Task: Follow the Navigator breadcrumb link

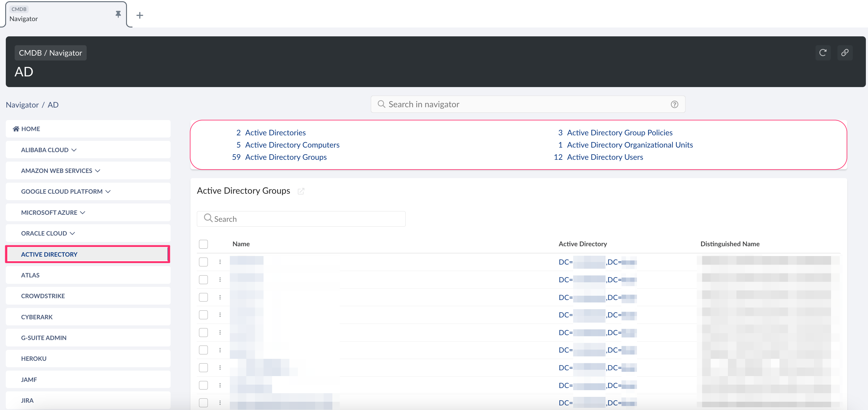Action: point(22,104)
